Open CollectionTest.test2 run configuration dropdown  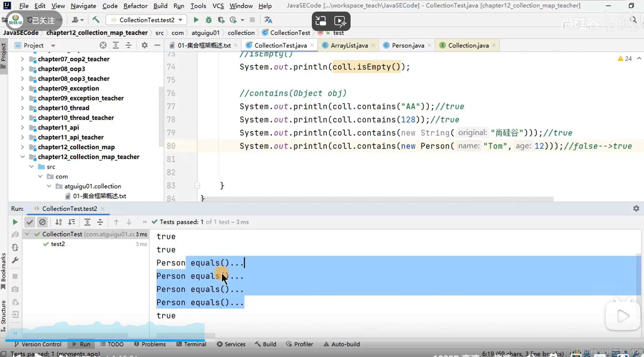(146, 20)
